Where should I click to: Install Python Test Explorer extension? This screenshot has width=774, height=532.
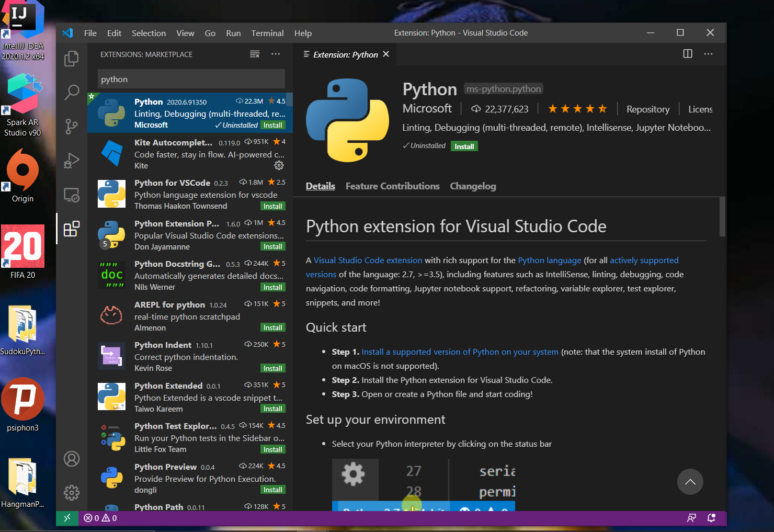(x=273, y=449)
